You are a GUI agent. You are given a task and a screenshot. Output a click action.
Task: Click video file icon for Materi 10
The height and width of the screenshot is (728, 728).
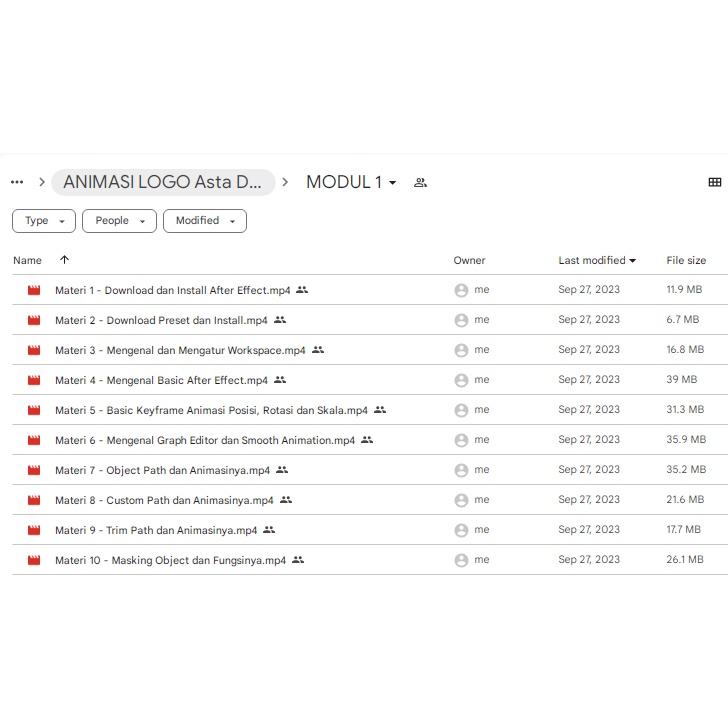(34, 561)
